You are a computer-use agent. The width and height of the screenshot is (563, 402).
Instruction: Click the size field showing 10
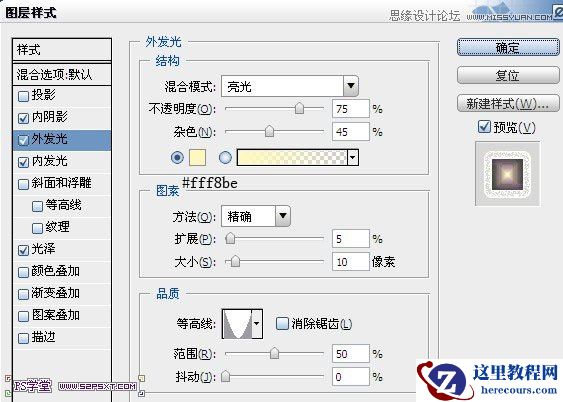[351, 262]
